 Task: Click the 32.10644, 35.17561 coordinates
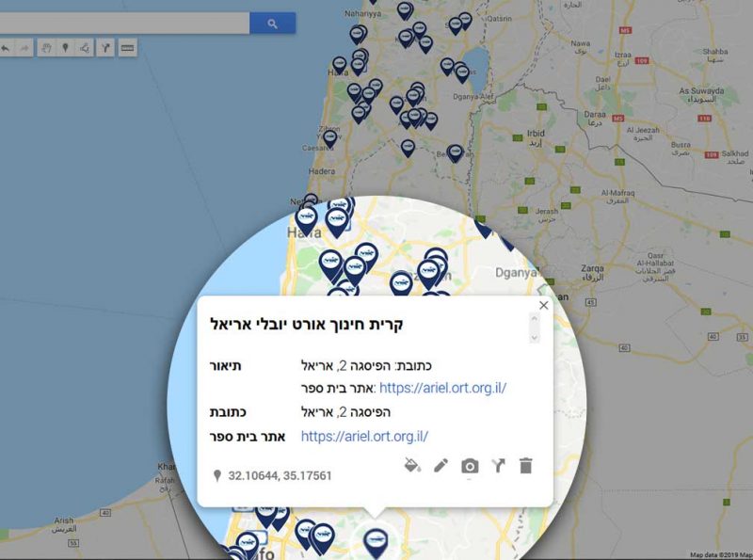pyautogui.click(x=280, y=475)
